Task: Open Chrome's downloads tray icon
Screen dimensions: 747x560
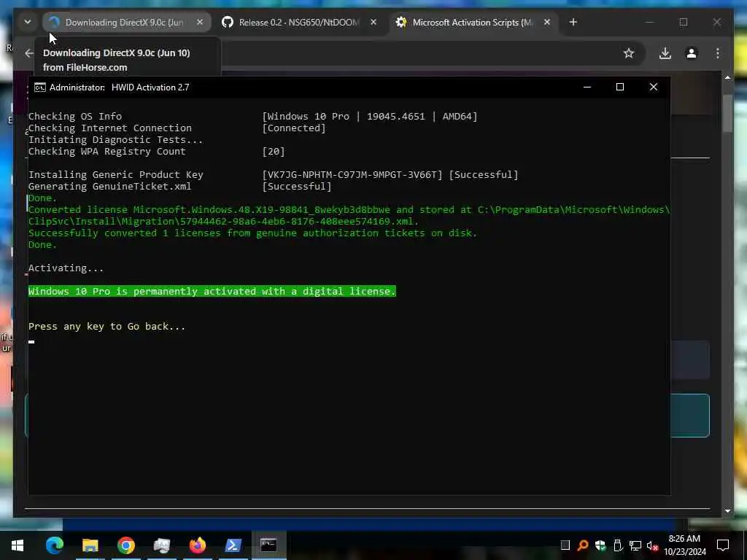Action: coord(665,52)
